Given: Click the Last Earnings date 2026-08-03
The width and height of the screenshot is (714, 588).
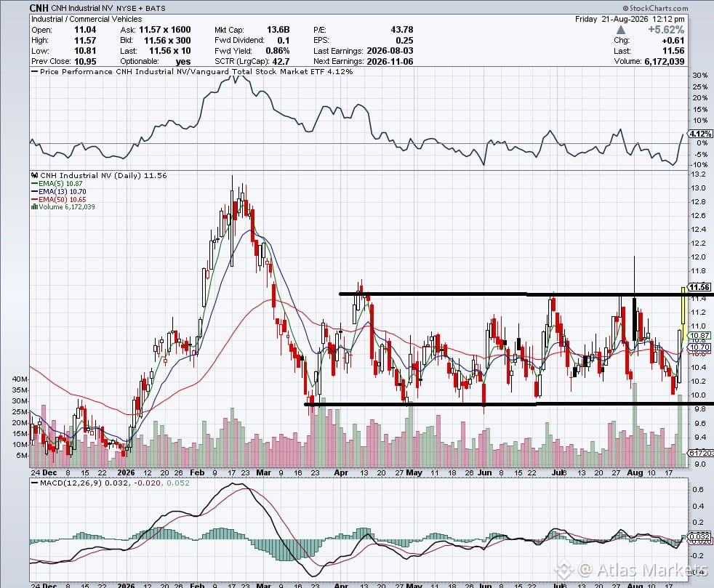Looking at the screenshot, I should (390, 51).
